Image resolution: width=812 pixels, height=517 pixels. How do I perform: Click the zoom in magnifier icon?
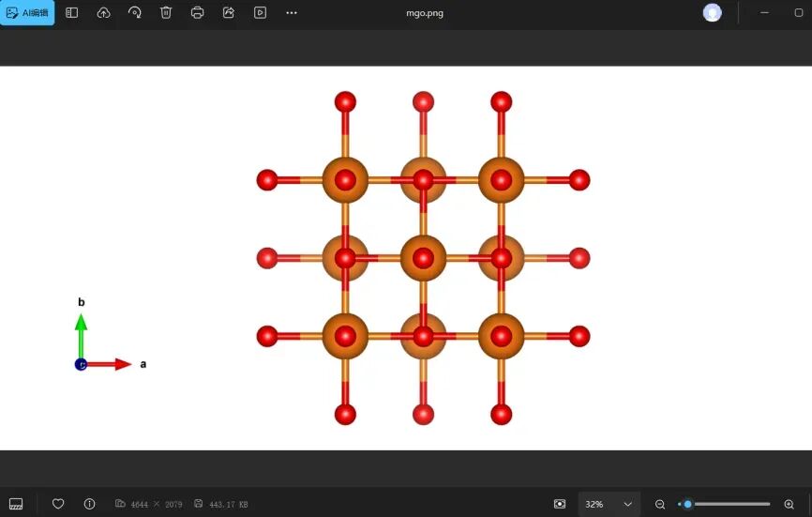click(789, 504)
